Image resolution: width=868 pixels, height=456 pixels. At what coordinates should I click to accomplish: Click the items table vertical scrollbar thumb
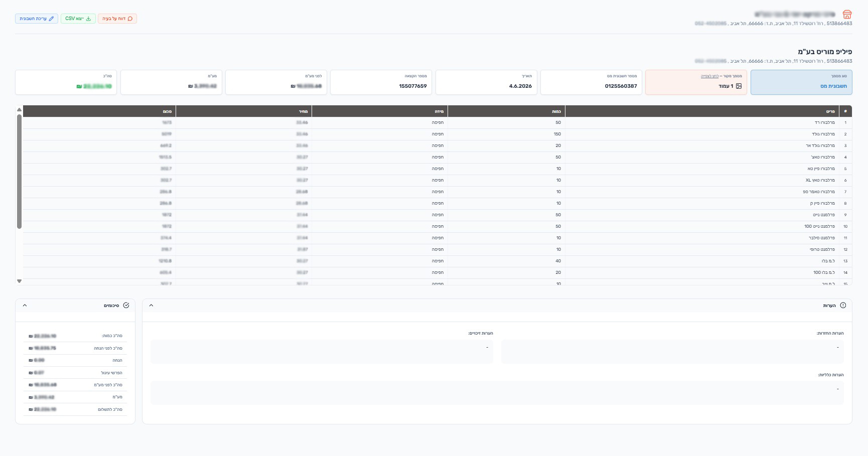pyautogui.click(x=19, y=172)
